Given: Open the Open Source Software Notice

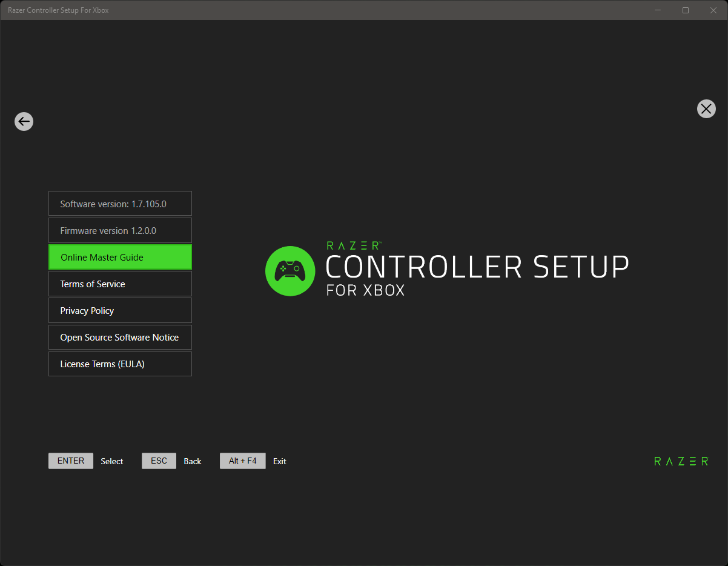Looking at the screenshot, I should pos(120,337).
